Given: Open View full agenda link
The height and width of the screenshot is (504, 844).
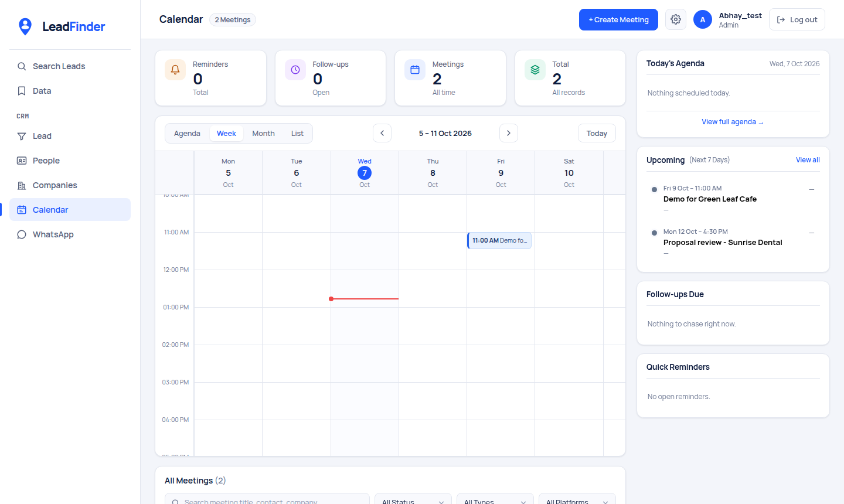Looking at the screenshot, I should (733, 122).
